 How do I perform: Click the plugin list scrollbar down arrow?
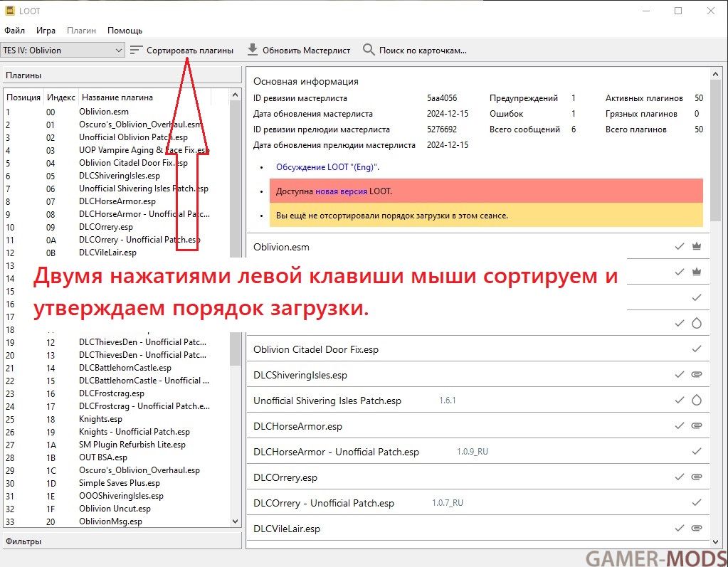(x=235, y=521)
